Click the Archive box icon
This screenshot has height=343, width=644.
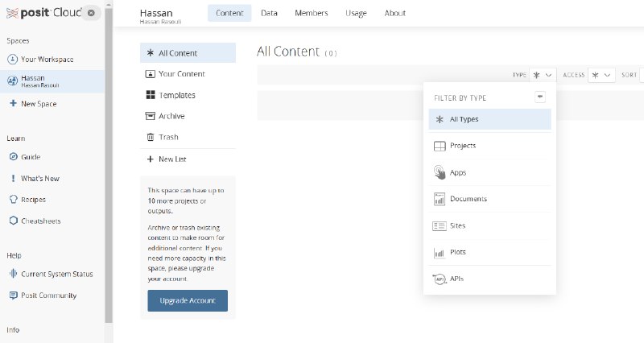151,116
